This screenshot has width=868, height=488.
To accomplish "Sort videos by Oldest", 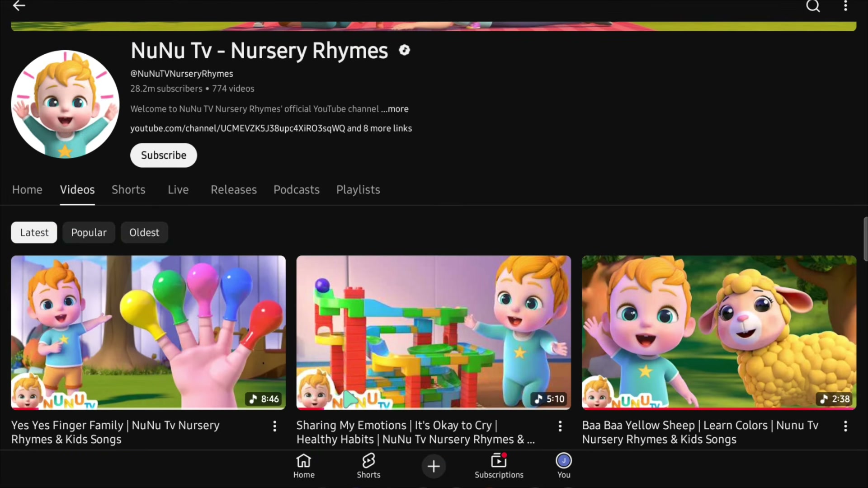I will [x=144, y=233].
